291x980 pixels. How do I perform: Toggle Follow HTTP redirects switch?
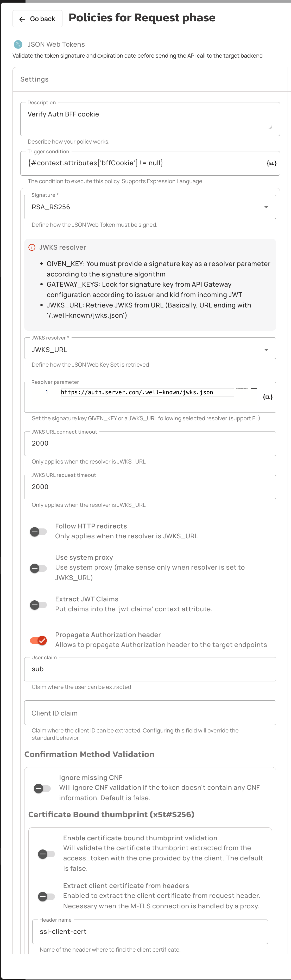[x=38, y=532]
